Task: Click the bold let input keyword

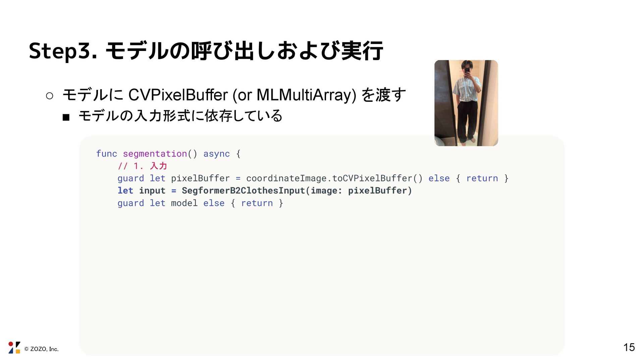Action: coord(142,191)
